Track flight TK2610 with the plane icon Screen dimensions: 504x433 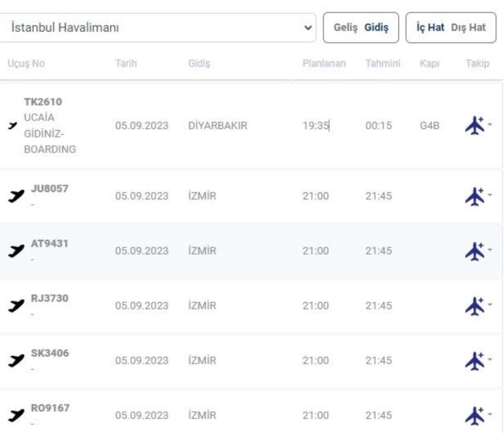[x=475, y=126]
